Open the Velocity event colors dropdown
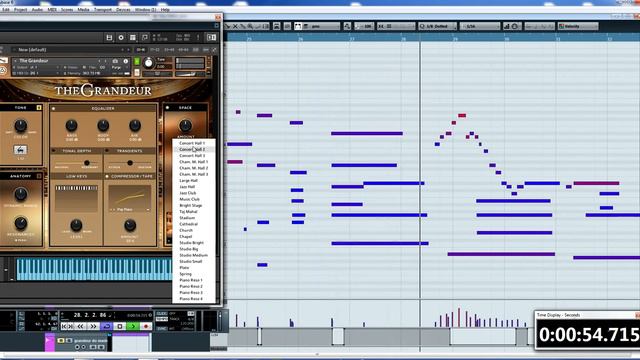This screenshot has width=640, height=360. click(578, 26)
